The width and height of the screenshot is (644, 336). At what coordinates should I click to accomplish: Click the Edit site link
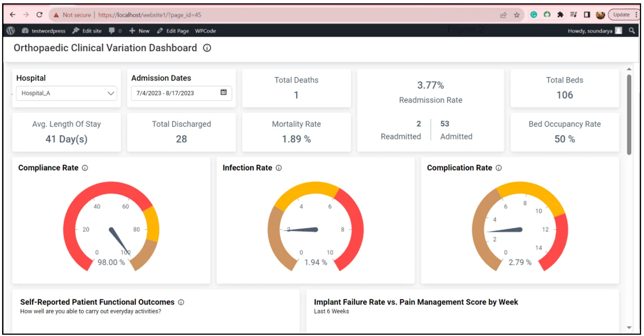tap(87, 31)
